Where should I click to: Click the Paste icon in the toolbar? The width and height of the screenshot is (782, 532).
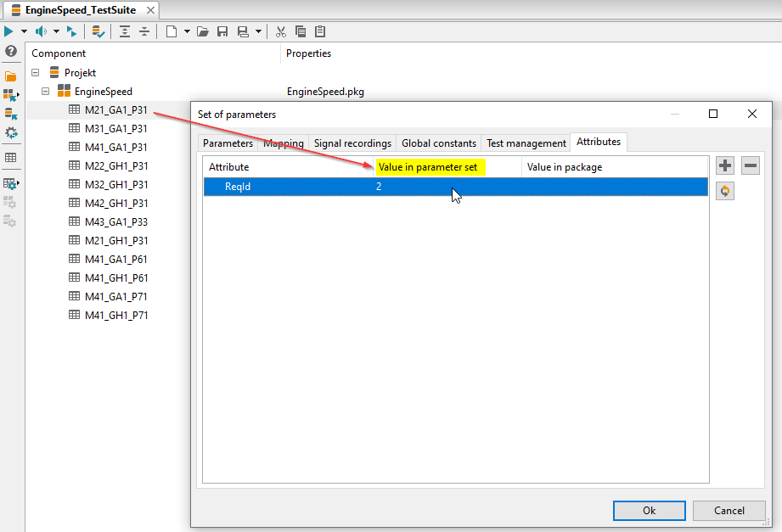coord(319,31)
